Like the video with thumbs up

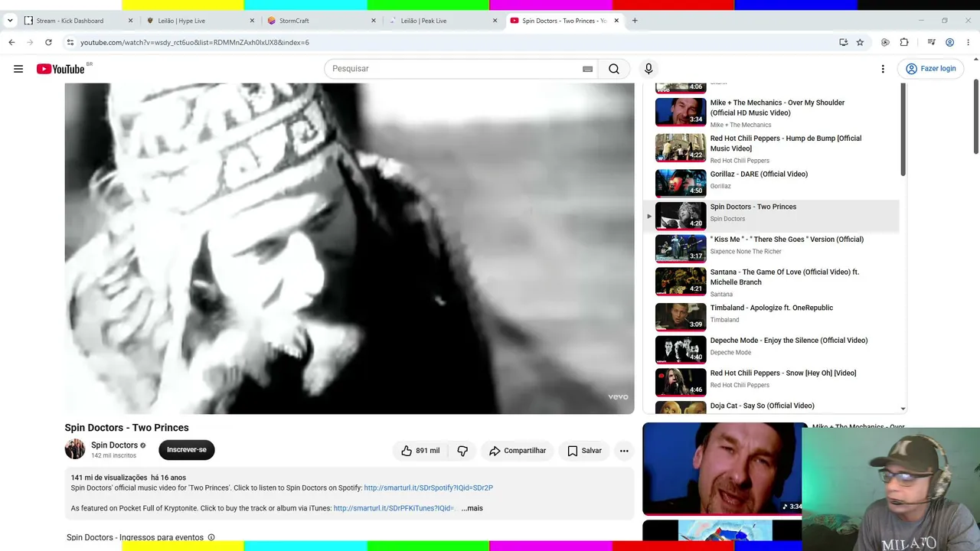pos(421,451)
